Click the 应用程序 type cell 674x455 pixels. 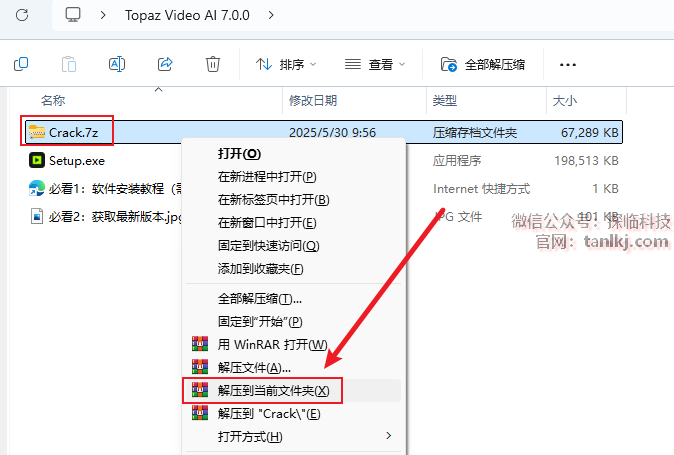pyautogui.click(x=456, y=161)
